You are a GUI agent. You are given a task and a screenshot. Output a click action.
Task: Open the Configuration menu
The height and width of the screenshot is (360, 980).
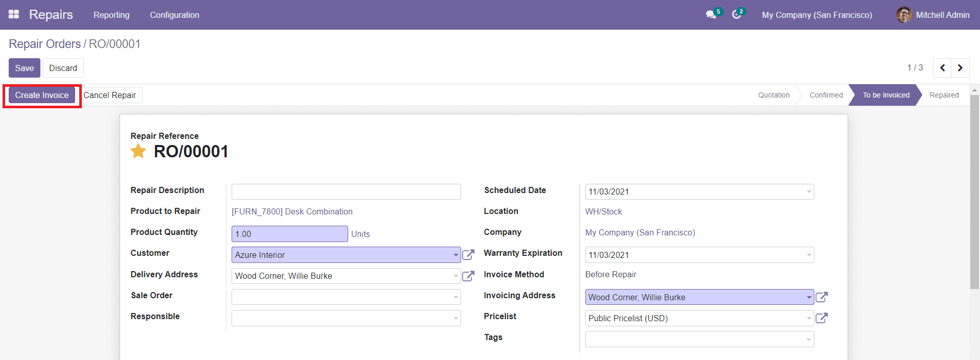click(x=174, y=15)
